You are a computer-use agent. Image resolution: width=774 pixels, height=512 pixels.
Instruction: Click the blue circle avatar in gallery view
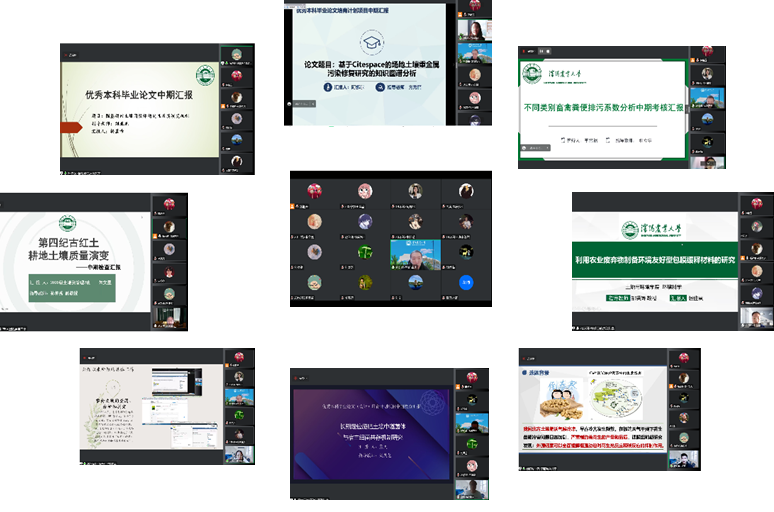[x=465, y=282]
